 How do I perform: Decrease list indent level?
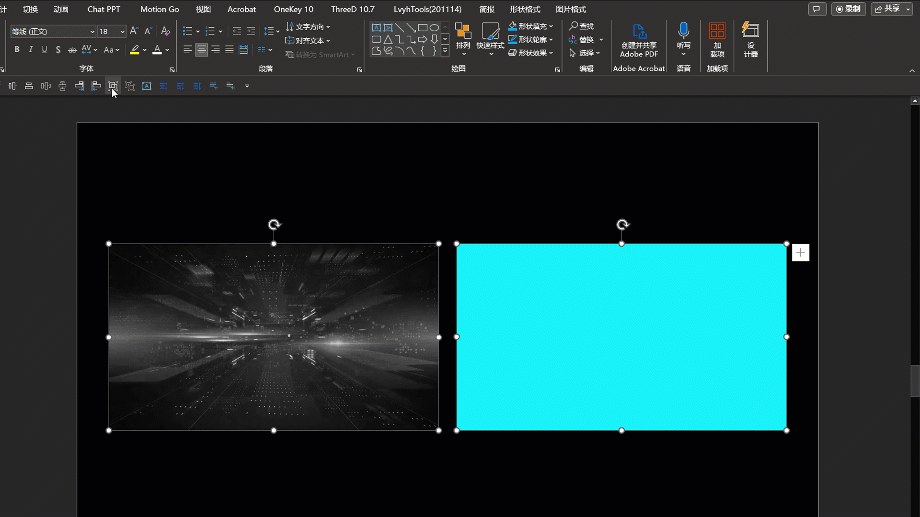tap(237, 31)
